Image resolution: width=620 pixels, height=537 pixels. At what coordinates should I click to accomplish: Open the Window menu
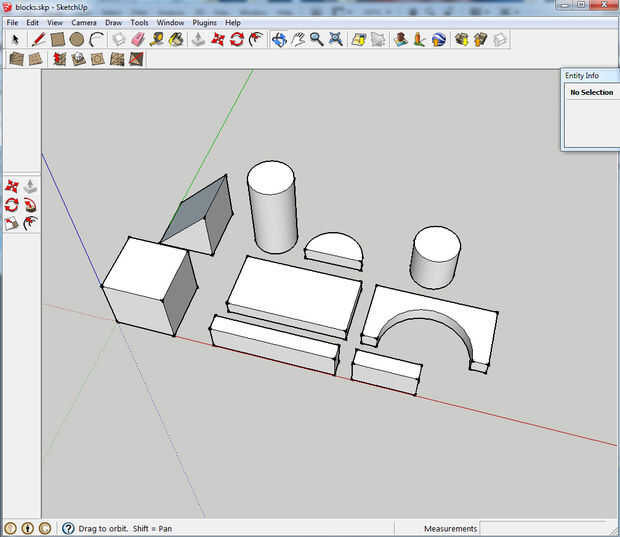[x=170, y=22]
